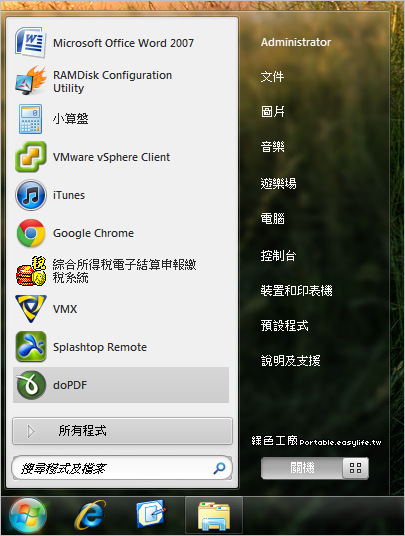The height and width of the screenshot is (536, 405).
Task: Open iTunes music note icon
Action: coord(30,195)
